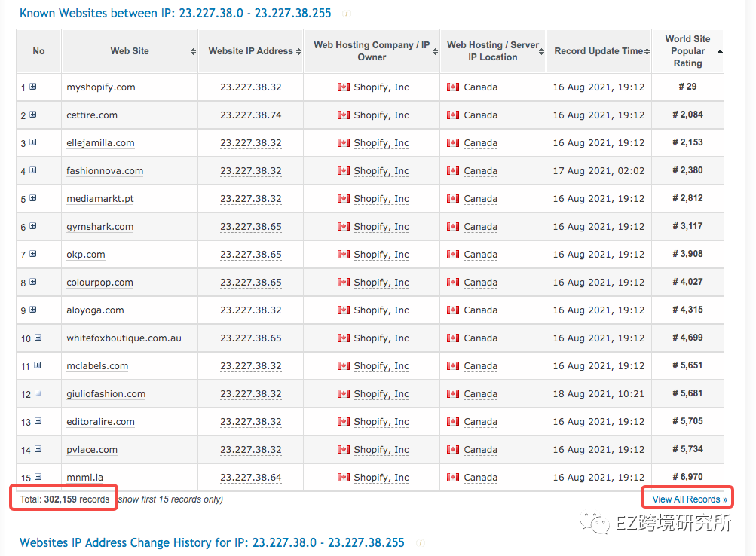
Task: Expand row 6 details for gymshark.com
Action: 32,226
